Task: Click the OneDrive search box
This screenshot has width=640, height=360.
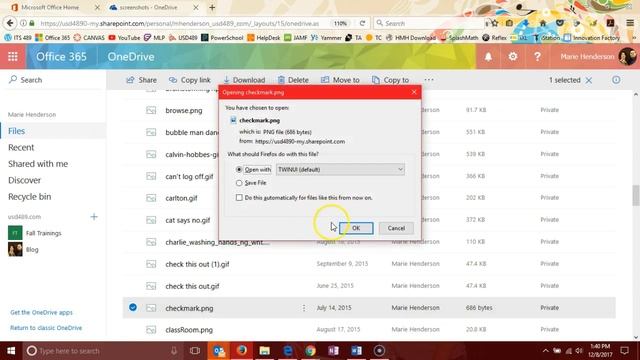Action: [x=53, y=80]
